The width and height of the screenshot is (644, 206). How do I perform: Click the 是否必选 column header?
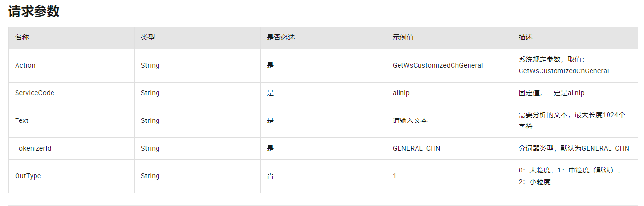click(x=281, y=37)
